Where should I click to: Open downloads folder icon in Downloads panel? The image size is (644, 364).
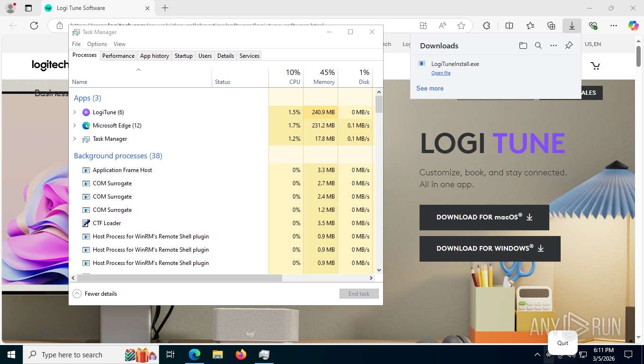pos(523,45)
